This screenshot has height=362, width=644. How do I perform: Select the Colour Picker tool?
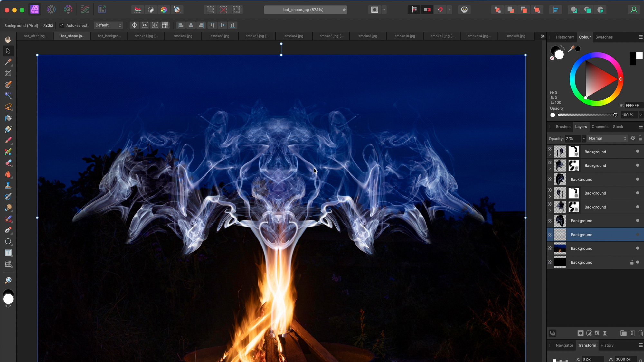[8, 62]
